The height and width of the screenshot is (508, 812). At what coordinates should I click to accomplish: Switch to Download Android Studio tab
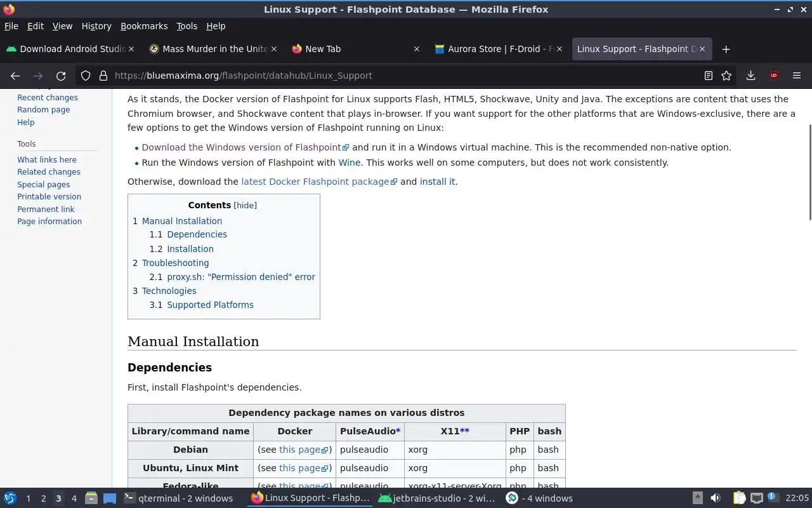pyautogui.click(x=66, y=49)
